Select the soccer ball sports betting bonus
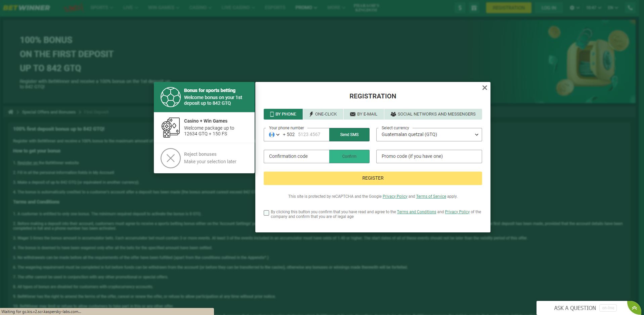This screenshot has height=315, width=644. point(204,97)
